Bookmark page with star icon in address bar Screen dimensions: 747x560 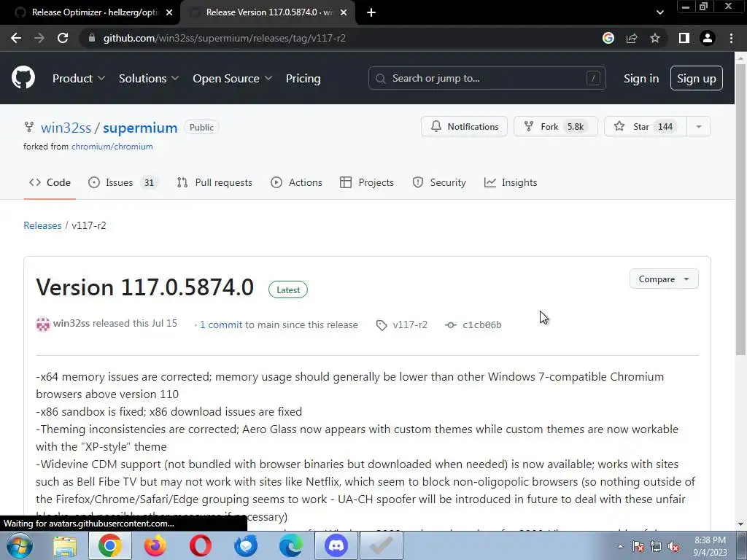coord(655,38)
